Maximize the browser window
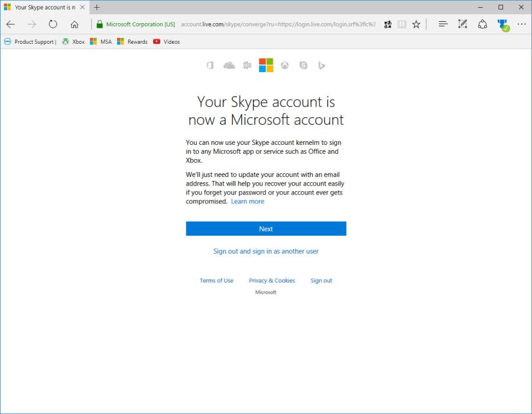The image size is (532, 414). pyautogui.click(x=500, y=7)
